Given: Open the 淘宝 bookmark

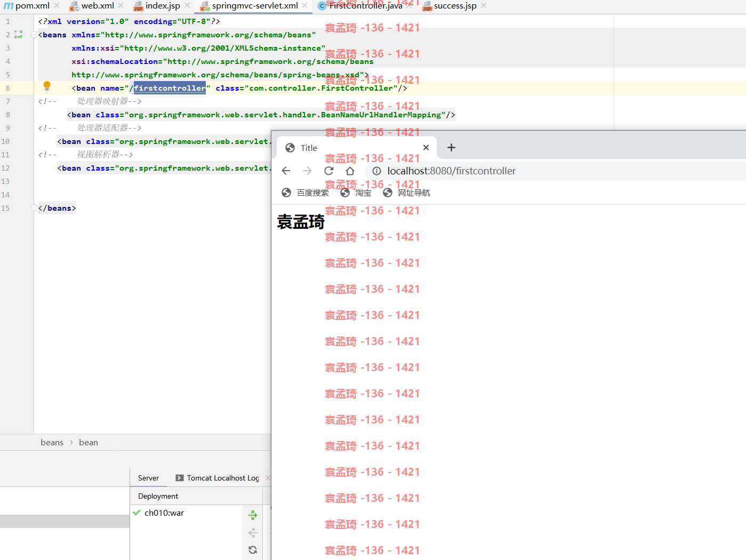Looking at the screenshot, I should click(x=356, y=193).
